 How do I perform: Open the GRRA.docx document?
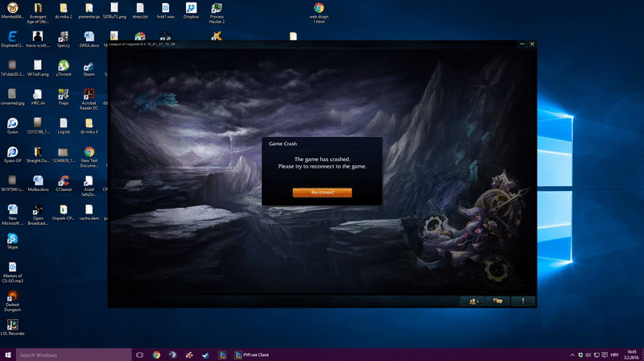[x=89, y=39]
